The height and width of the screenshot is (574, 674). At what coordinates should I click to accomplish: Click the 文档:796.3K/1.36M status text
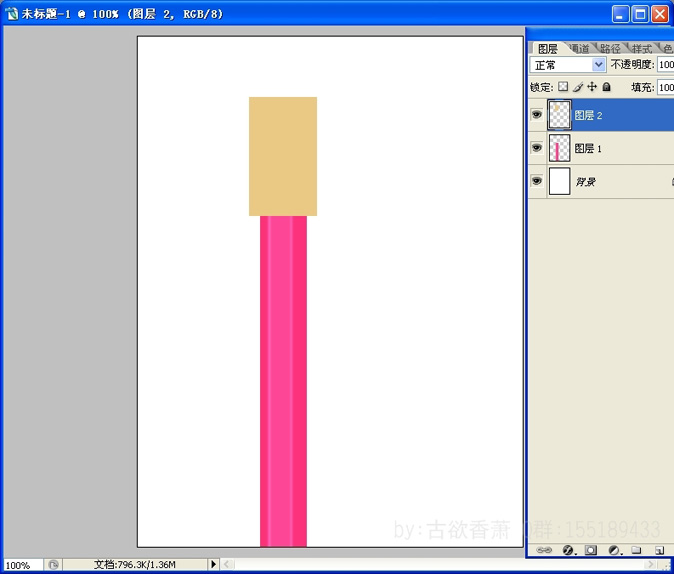[135, 564]
